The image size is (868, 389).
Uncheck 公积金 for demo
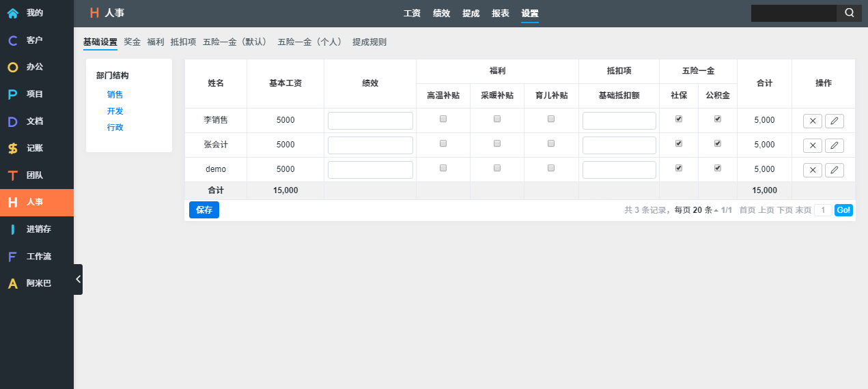(717, 168)
